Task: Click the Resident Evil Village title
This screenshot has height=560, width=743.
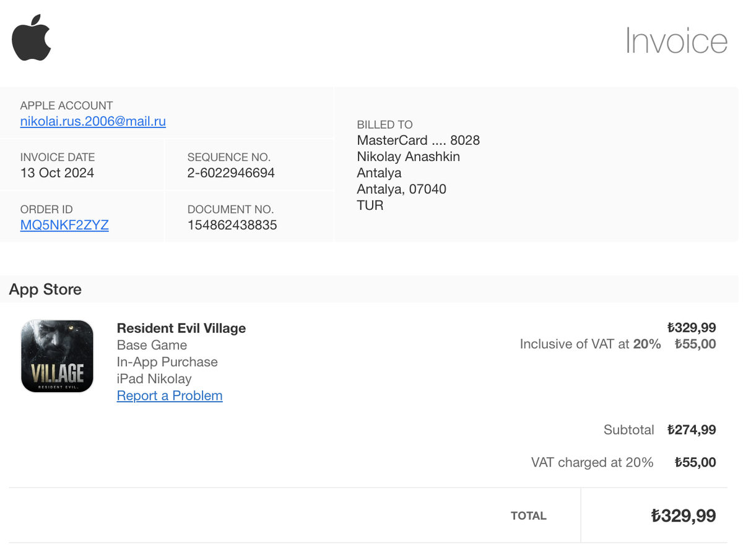Action: click(x=181, y=329)
